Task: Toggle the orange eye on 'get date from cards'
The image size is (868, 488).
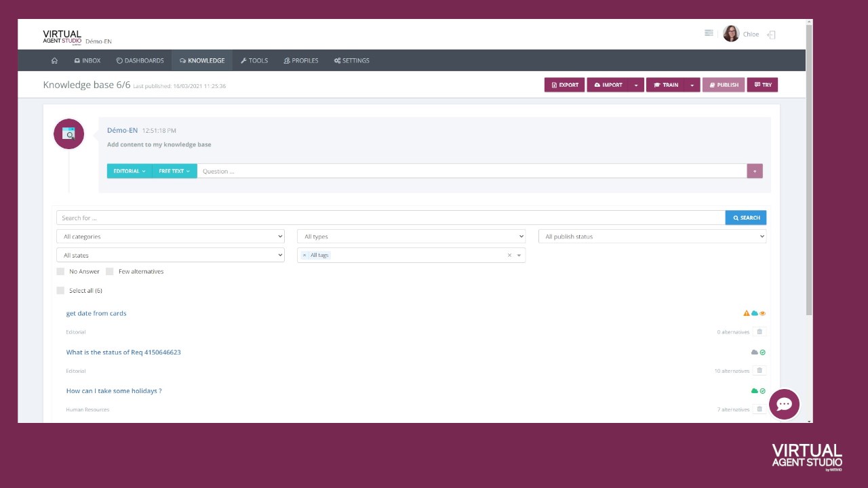Action: click(763, 313)
